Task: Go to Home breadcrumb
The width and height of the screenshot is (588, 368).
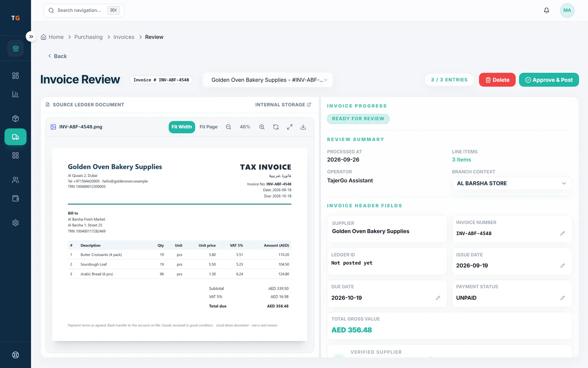Action: tap(52, 37)
